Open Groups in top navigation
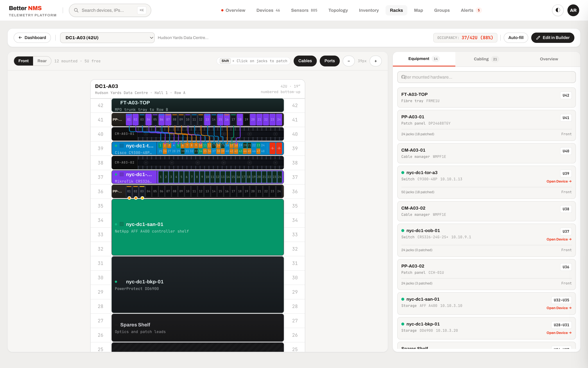Viewport: 588px width, 368px height. coord(442,10)
